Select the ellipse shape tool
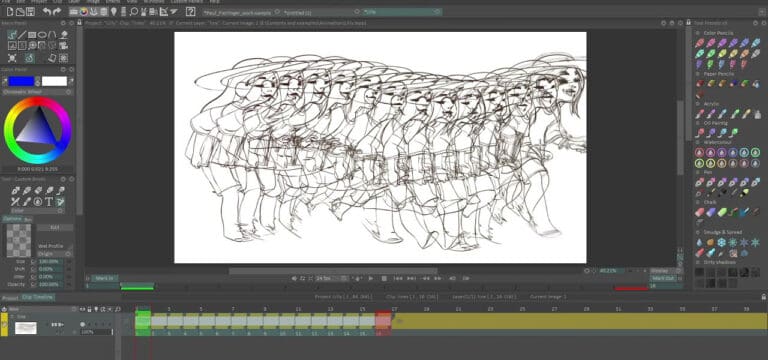The height and width of the screenshot is (360, 768). pos(42,35)
